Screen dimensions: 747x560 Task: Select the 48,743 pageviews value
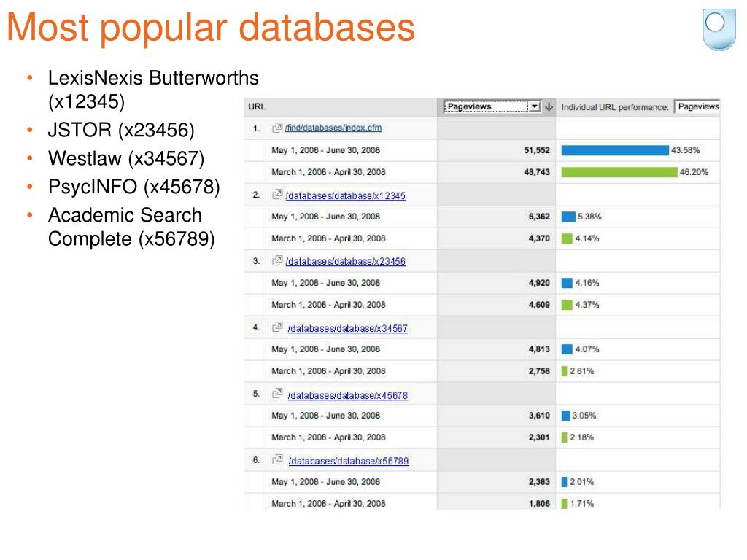(x=537, y=172)
